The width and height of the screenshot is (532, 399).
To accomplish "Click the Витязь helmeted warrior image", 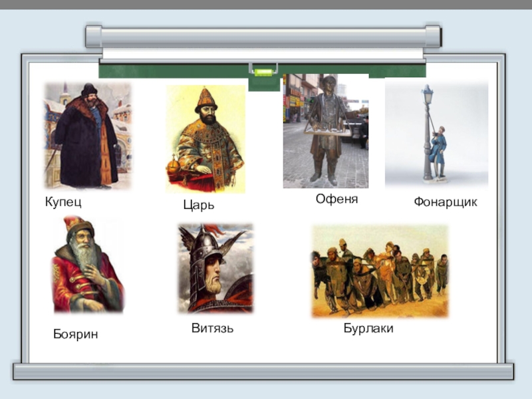I will tap(215, 268).
